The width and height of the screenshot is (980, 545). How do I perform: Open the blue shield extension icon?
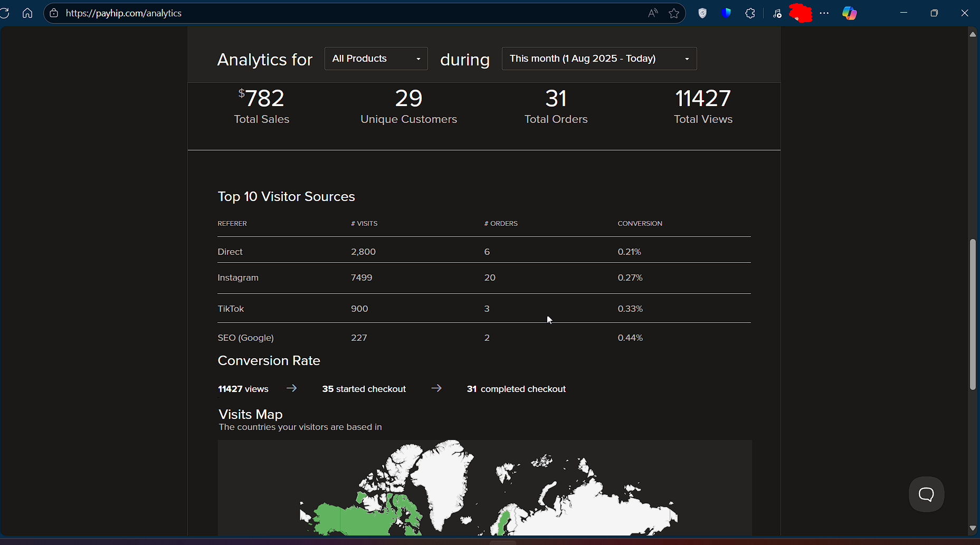[726, 13]
